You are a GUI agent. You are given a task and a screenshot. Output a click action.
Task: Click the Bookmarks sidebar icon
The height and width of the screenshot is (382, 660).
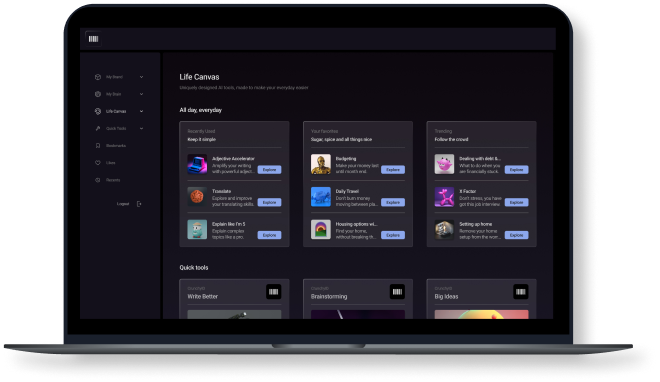[98, 146]
